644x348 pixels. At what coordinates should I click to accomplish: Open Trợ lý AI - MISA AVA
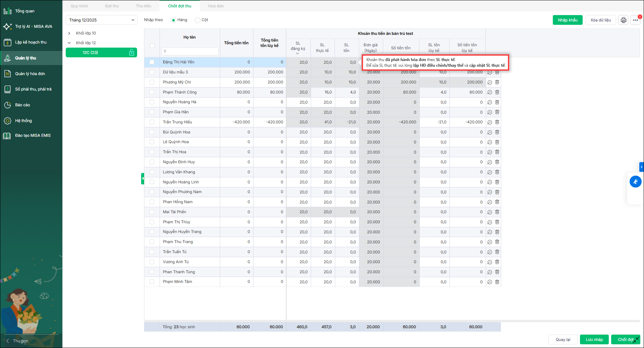click(x=34, y=26)
